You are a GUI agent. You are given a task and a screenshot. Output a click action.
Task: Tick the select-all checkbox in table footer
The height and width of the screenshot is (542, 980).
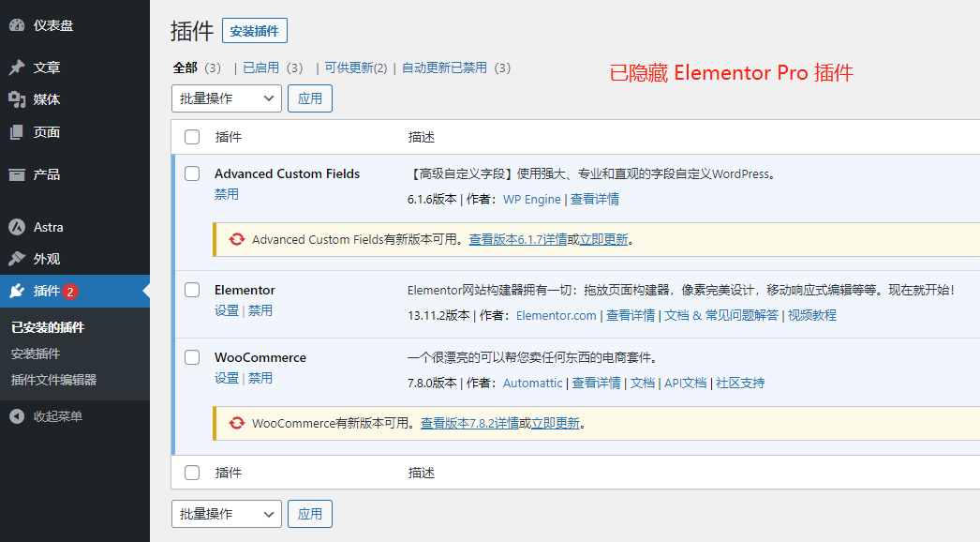192,473
